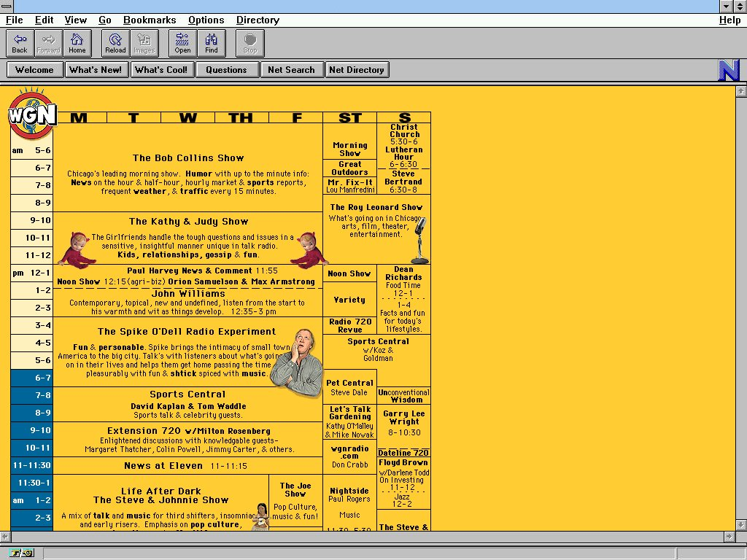Screen dimensions: 747x560
Task: Click the Kathy & Judy Show title
Action: (x=188, y=222)
